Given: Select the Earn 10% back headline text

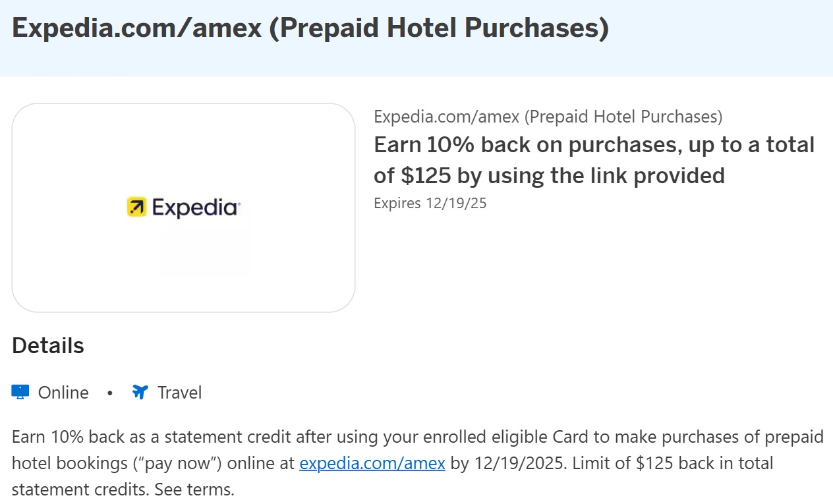Looking at the screenshot, I should [593, 145].
